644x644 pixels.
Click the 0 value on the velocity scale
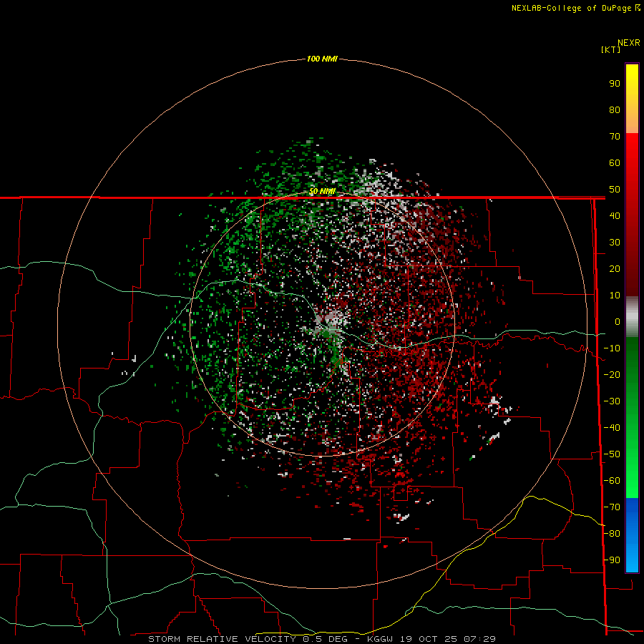click(x=618, y=321)
